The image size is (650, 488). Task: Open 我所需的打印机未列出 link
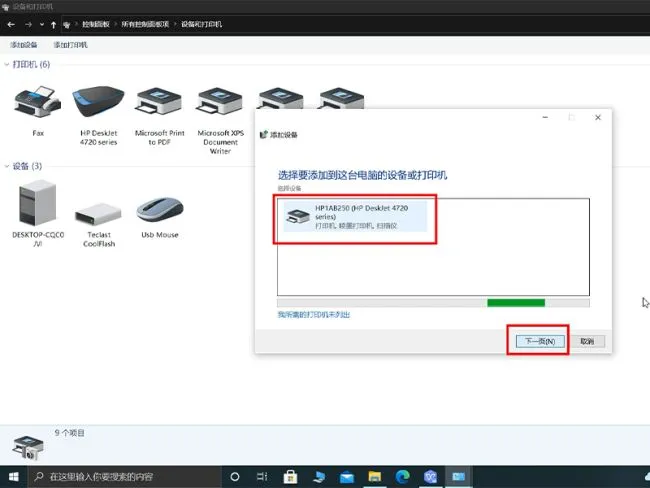313,315
